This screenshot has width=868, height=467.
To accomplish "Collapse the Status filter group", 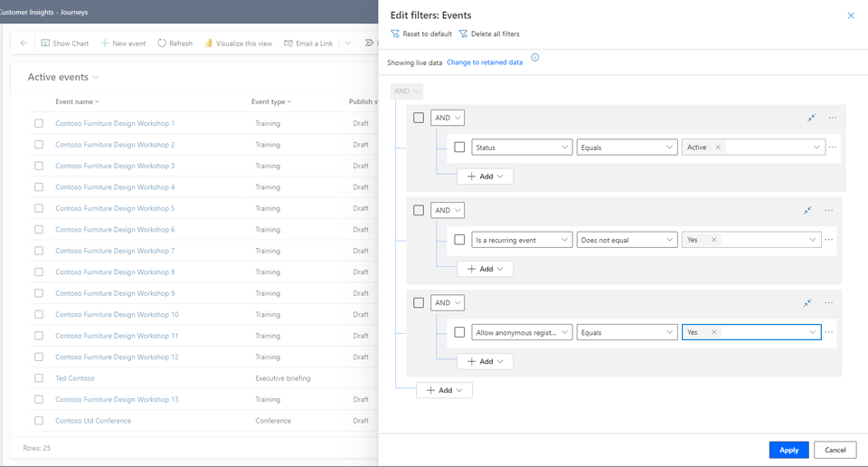I will click(811, 118).
